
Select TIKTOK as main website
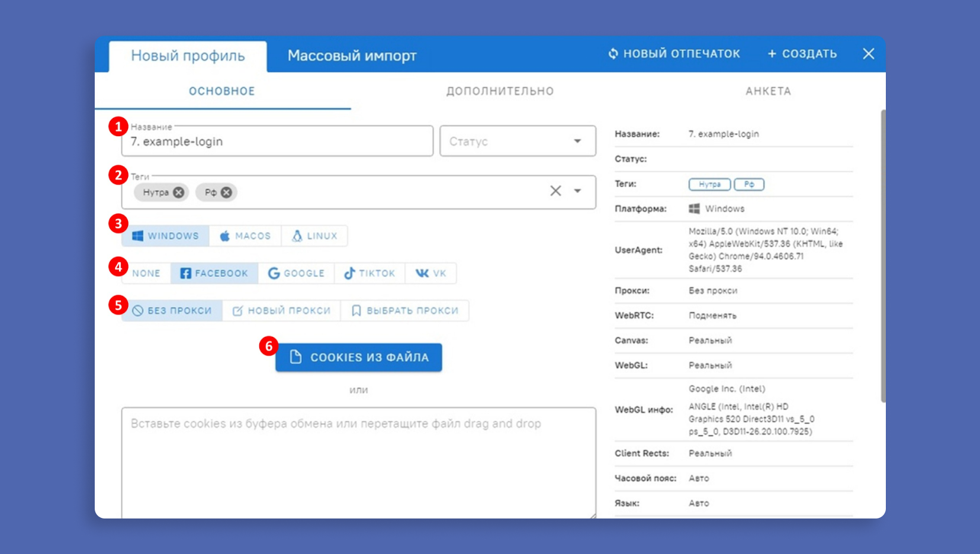pos(369,273)
